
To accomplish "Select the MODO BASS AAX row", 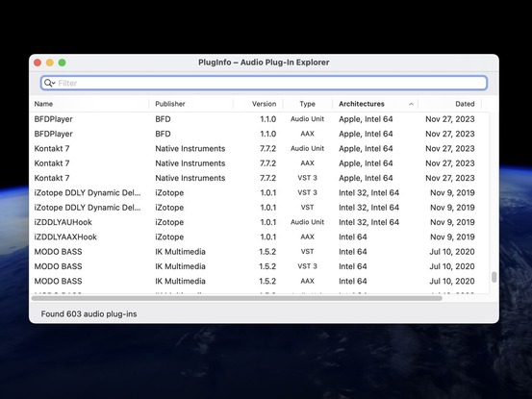I will (260, 282).
